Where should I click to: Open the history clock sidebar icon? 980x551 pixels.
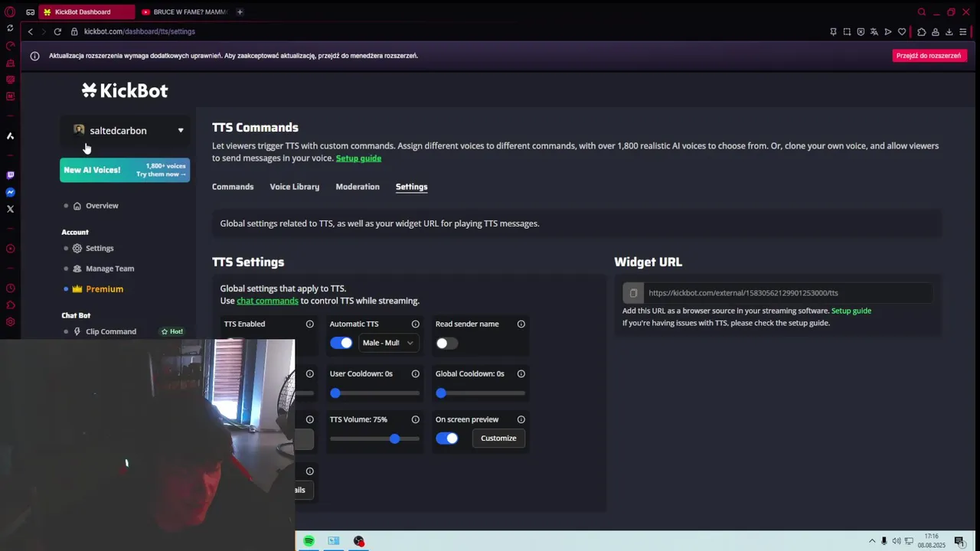pyautogui.click(x=10, y=289)
